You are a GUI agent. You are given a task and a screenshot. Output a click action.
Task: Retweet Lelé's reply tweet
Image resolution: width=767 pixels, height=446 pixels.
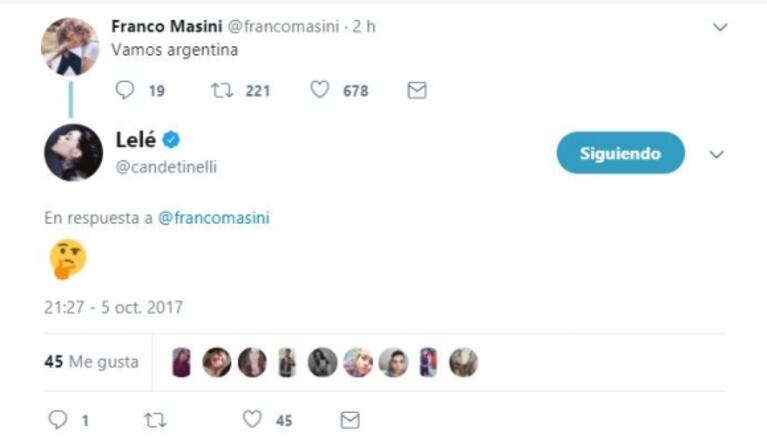(155, 420)
